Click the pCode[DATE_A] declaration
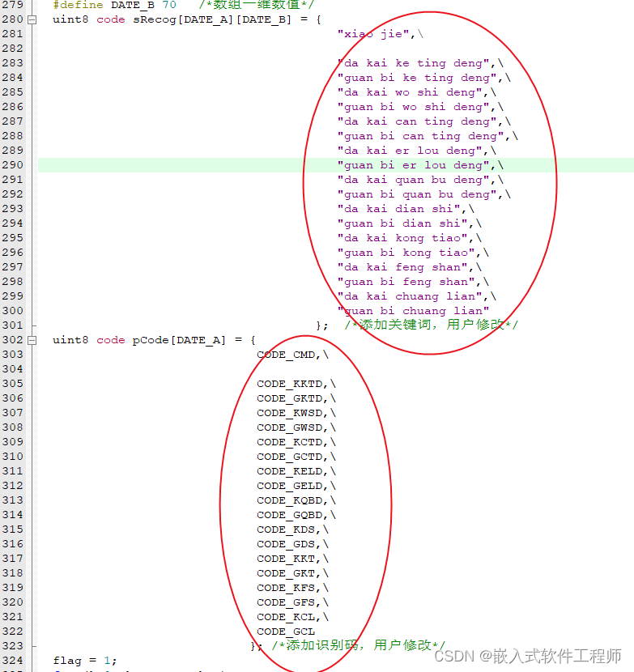The image size is (634, 672). point(179,340)
